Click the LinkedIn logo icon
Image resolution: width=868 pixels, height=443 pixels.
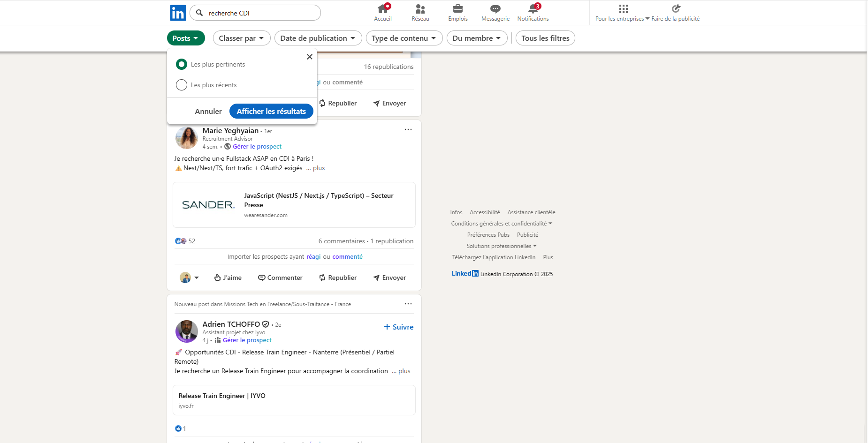pos(178,13)
